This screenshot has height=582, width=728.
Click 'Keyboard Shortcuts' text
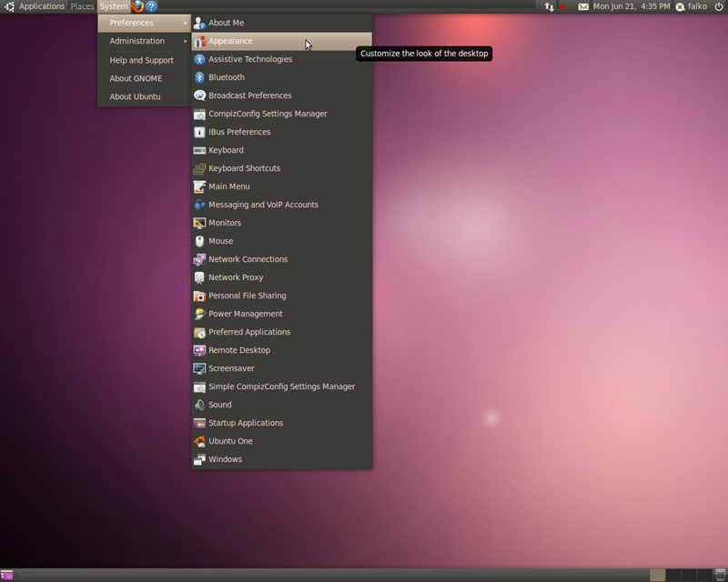click(244, 168)
